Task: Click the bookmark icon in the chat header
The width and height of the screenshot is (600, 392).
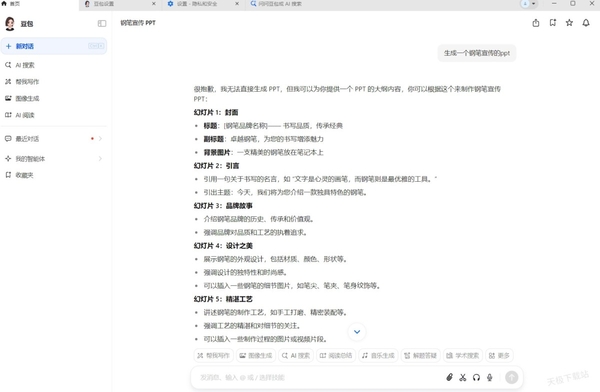Action: 553,23
